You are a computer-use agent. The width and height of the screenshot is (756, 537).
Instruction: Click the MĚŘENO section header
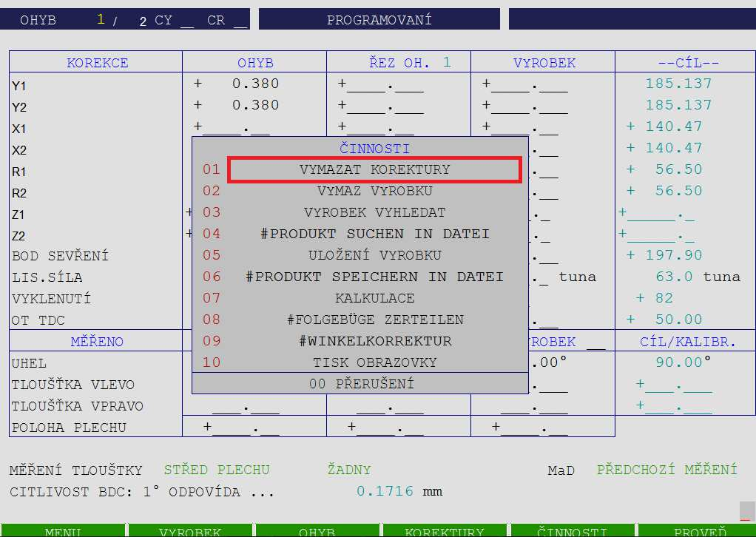(97, 341)
